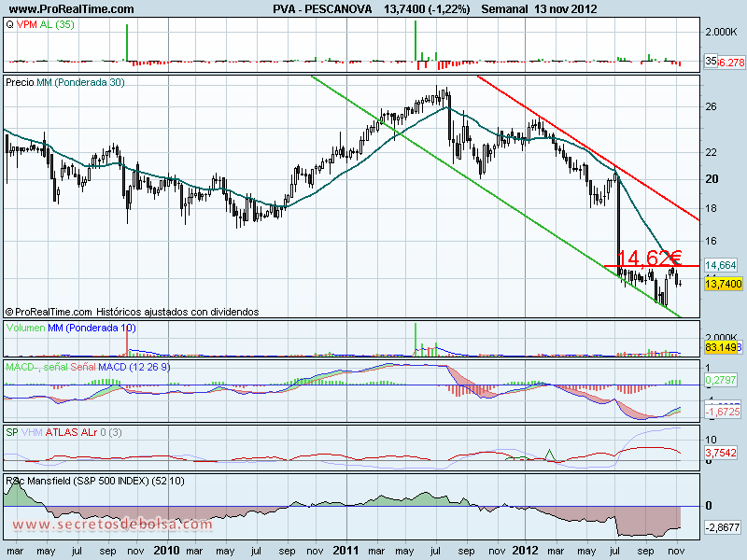The image size is (747, 560).
Task: Click the red descending trendline
Action: tap(588, 148)
